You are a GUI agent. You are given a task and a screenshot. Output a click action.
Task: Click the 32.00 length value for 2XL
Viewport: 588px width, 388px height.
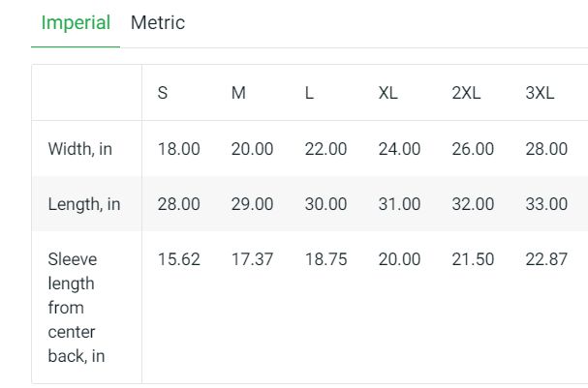tap(473, 204)
